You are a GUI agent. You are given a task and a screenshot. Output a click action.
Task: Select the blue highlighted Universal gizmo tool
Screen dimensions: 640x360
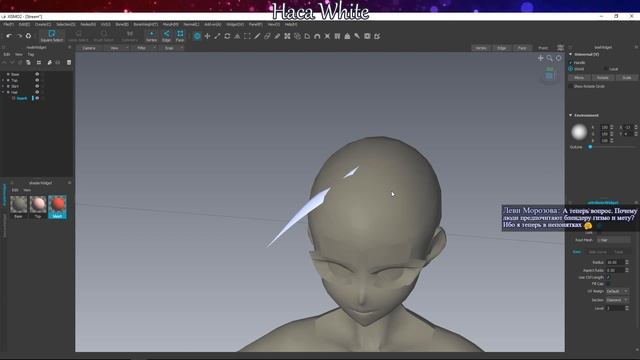coord(197,36)
